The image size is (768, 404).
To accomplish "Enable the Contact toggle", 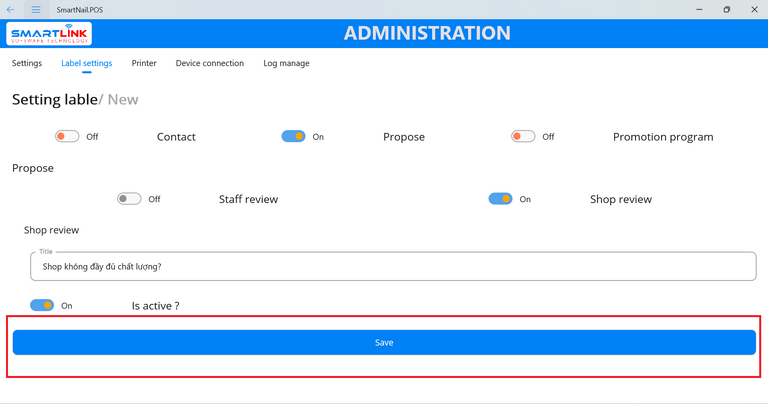I will click(67, 137).
